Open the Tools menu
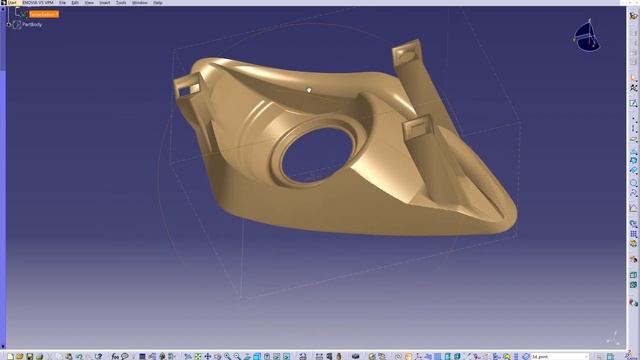640x360 pixels. (121, 2)
